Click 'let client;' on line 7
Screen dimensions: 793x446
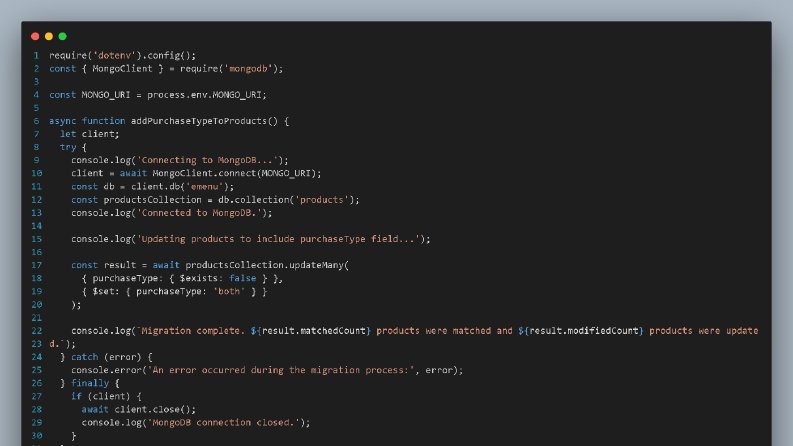(x=90, y=134)
